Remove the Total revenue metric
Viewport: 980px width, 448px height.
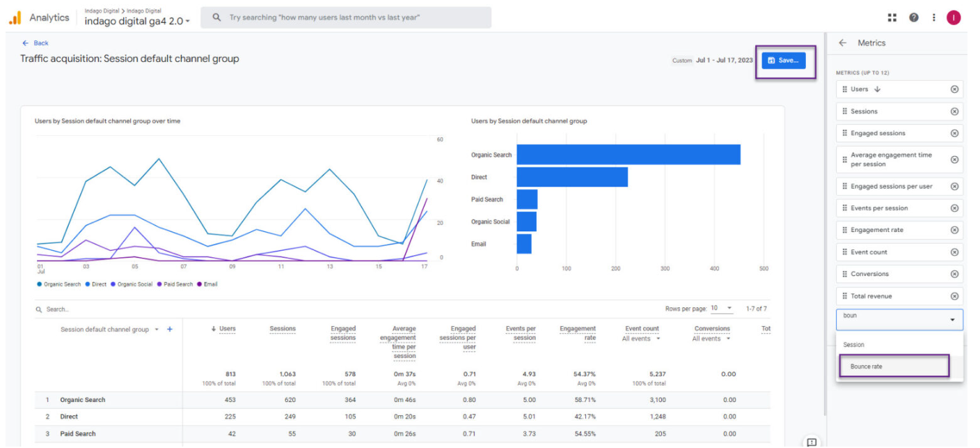(954, 296)
